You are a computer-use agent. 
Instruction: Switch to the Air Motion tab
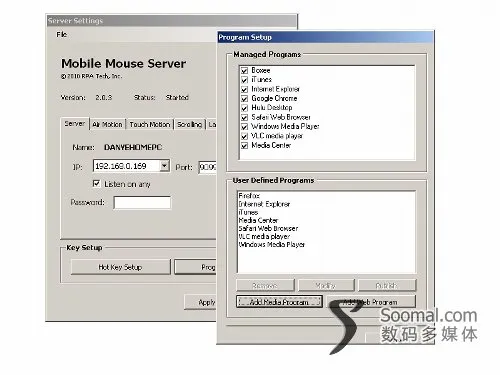tap(107, 124)
